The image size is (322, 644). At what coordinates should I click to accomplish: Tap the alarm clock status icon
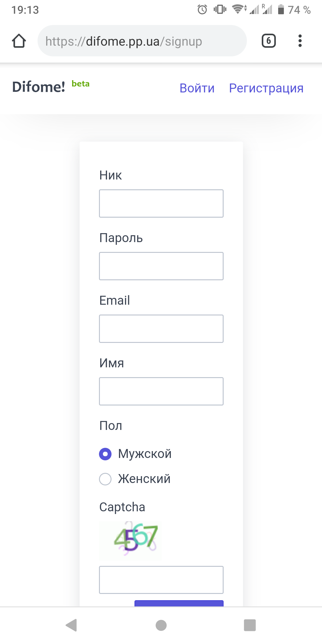202,10
